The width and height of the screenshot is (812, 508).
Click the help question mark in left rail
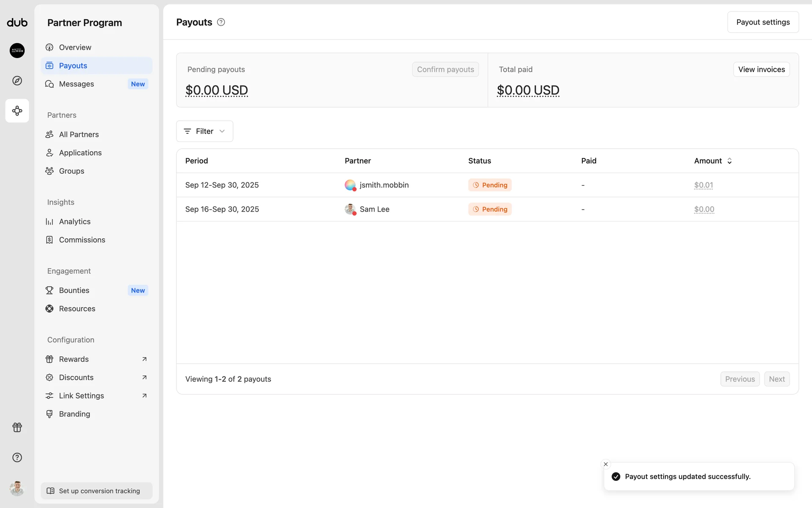click(x=17, y=458)
